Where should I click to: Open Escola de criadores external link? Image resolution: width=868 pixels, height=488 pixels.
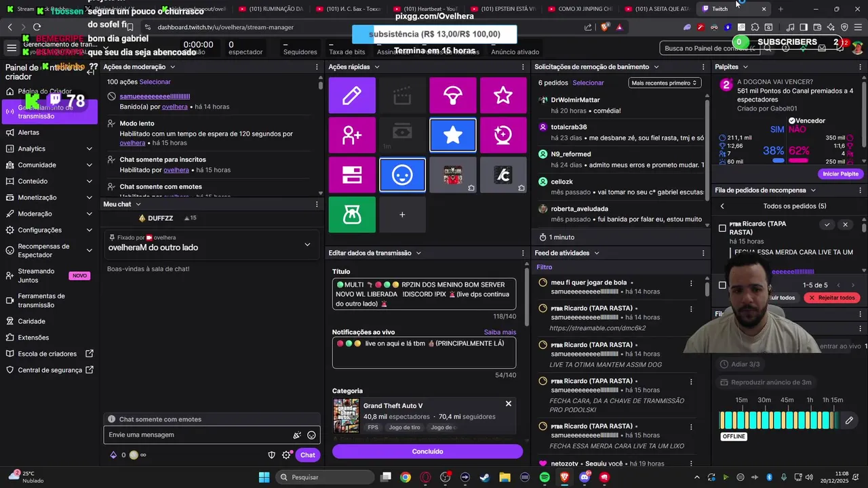tap(49, 354)
